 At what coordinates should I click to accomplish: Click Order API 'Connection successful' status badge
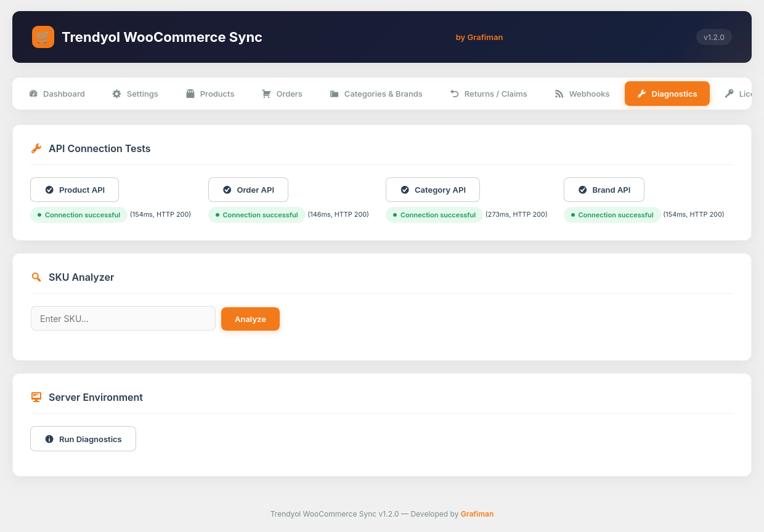pos(257,215)
